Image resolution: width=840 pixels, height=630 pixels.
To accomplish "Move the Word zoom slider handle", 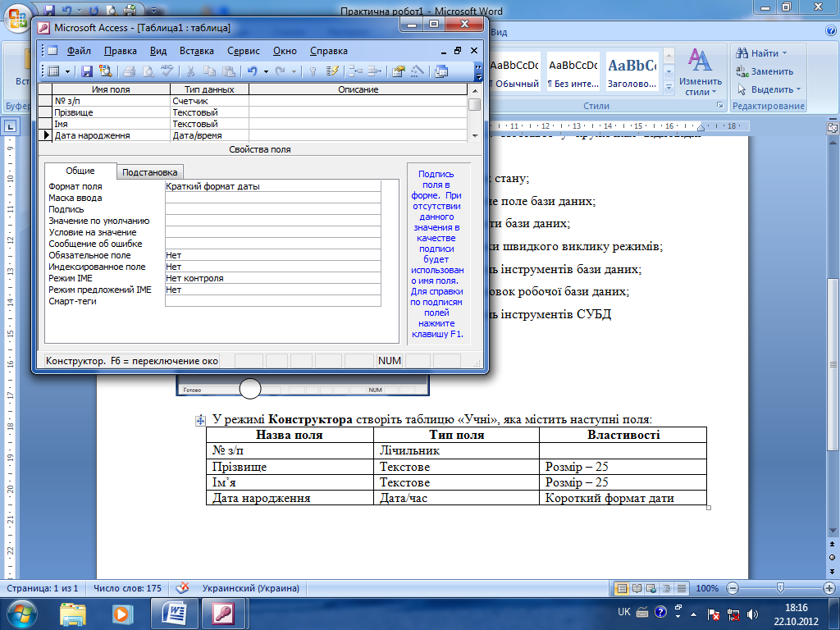I will point(781,588).
